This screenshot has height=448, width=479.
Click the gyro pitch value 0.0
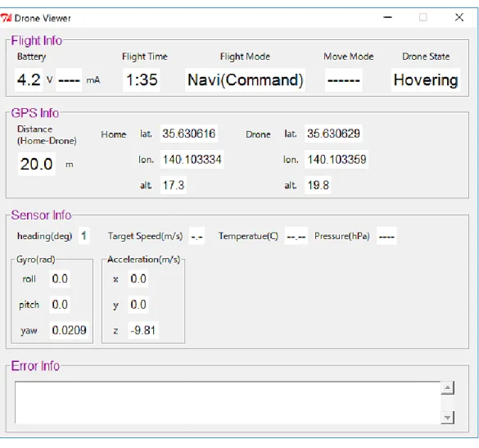click(x=60, y=305)
